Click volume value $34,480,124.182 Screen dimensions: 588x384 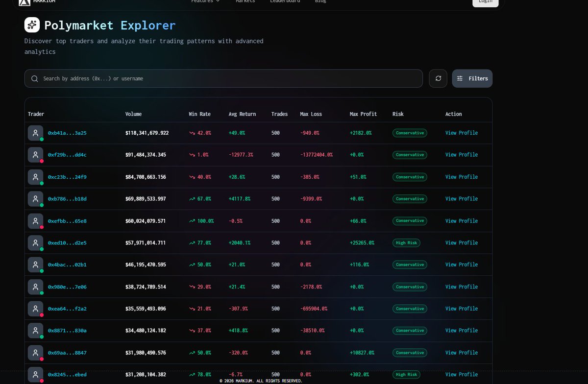146,331
